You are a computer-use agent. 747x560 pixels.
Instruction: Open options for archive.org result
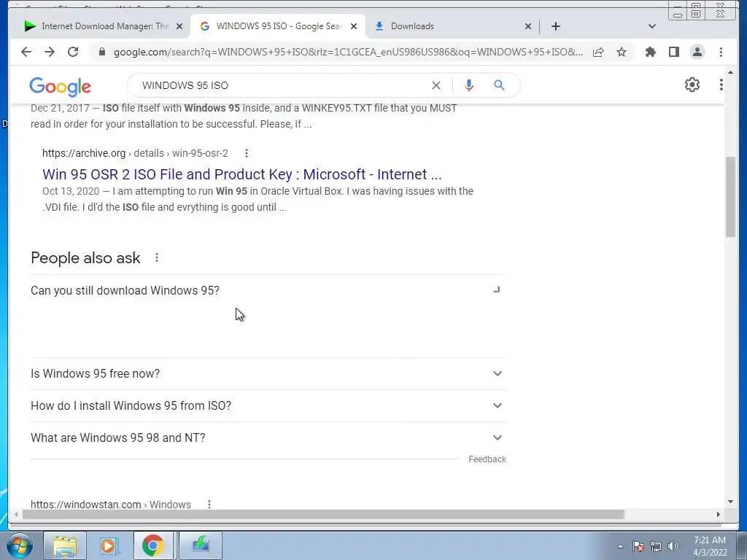click(247, 153)
